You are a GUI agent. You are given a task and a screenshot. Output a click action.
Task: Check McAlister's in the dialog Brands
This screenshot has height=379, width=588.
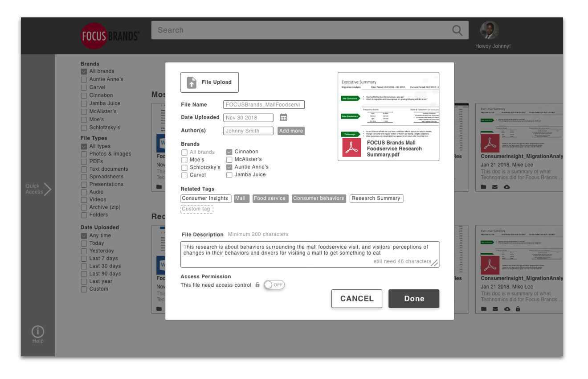coord(229,160)
